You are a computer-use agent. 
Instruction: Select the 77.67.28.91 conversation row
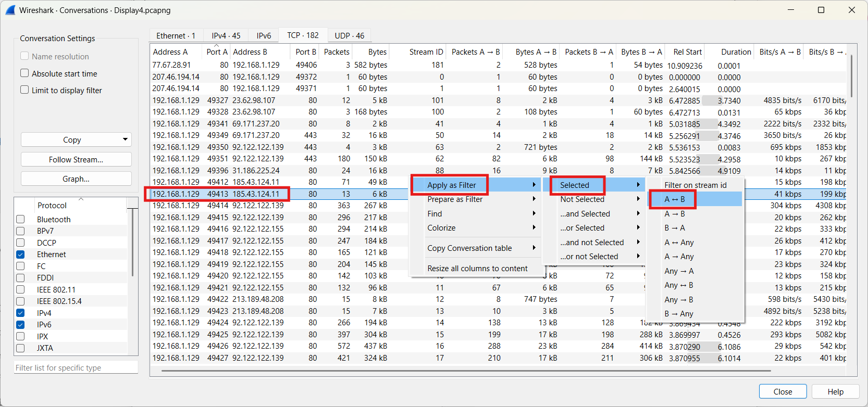coord(498,65)
